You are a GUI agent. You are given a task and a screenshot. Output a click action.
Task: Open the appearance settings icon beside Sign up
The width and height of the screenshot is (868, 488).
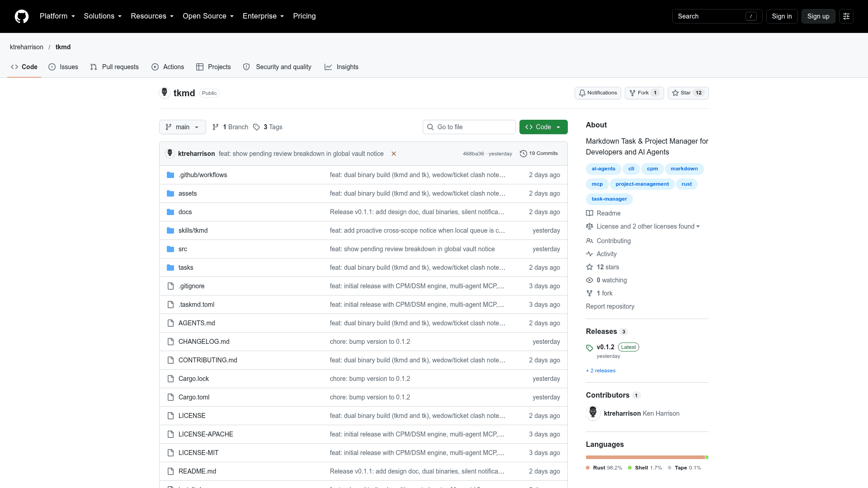pos(846,16)
